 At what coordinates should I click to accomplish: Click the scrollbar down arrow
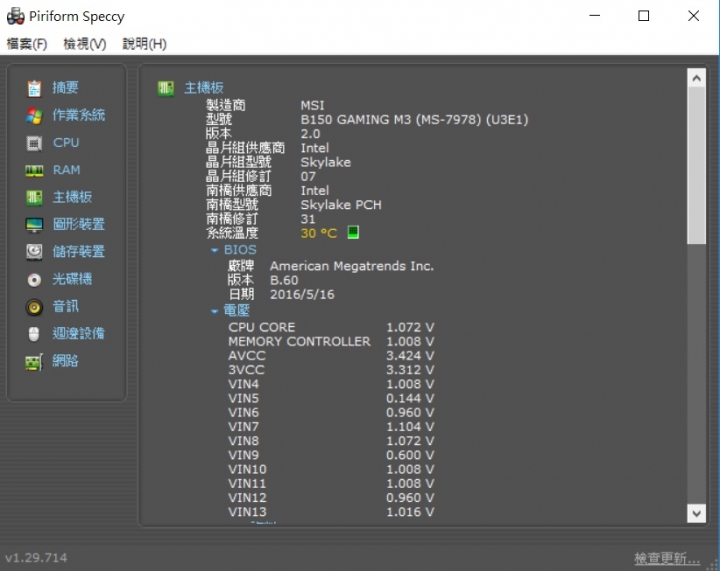pos(696,513)
